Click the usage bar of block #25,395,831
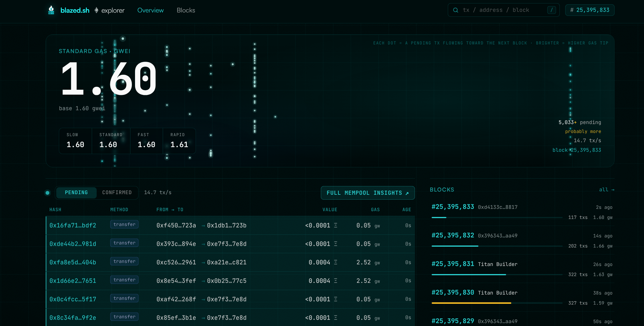The width and height of the screenshot is (644, 326). [x=497, y=275]
